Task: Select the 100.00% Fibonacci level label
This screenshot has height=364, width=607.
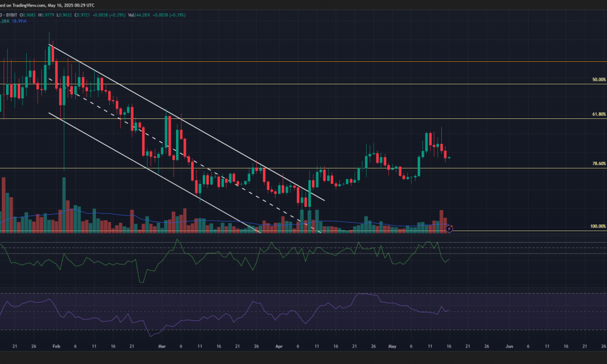Action: click(x=598, y=226)
